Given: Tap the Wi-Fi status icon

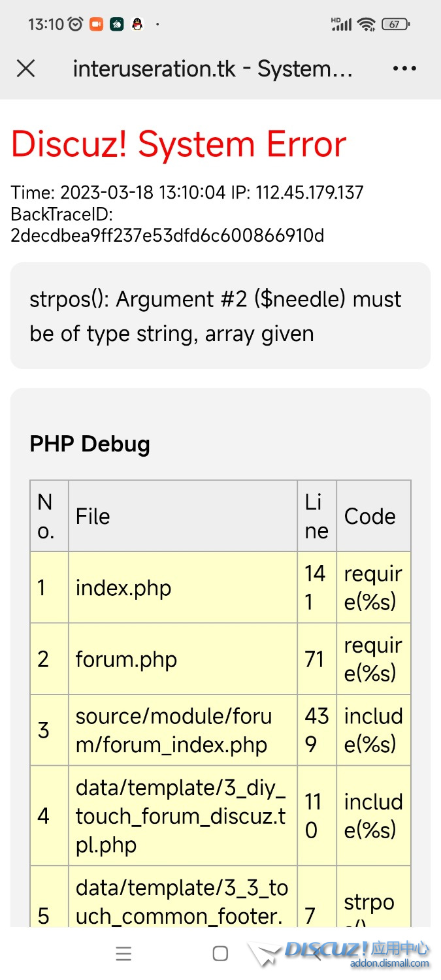Looking at the screenshot, I should click(x=367, y=25).
